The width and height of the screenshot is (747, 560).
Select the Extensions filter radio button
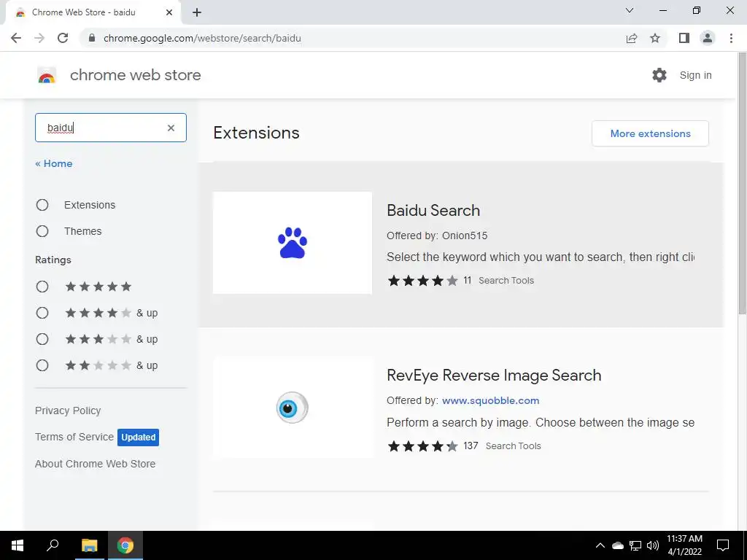click(42, 205)
